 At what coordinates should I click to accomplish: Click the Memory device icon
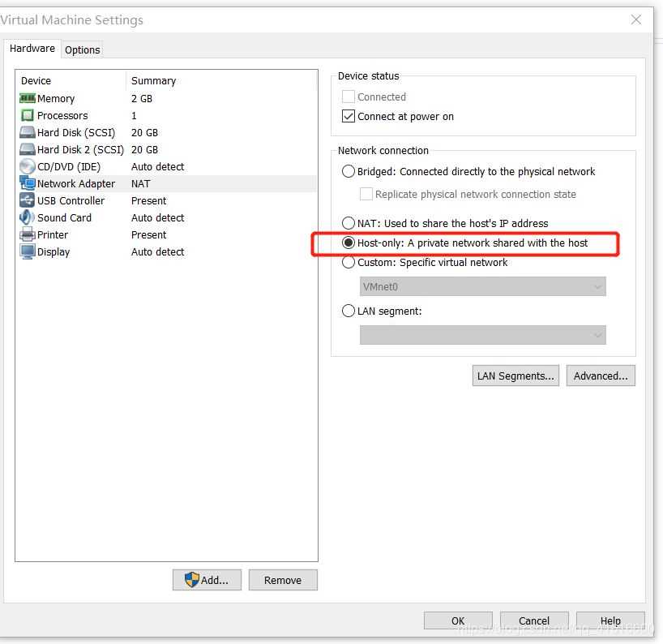(27, 98)
